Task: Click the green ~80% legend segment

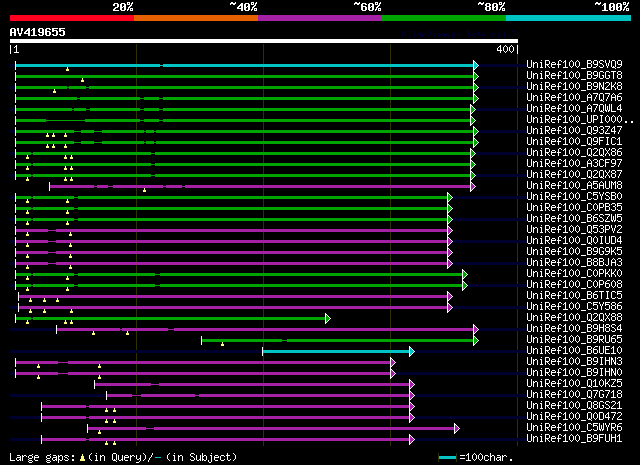Action: (444, 18)
